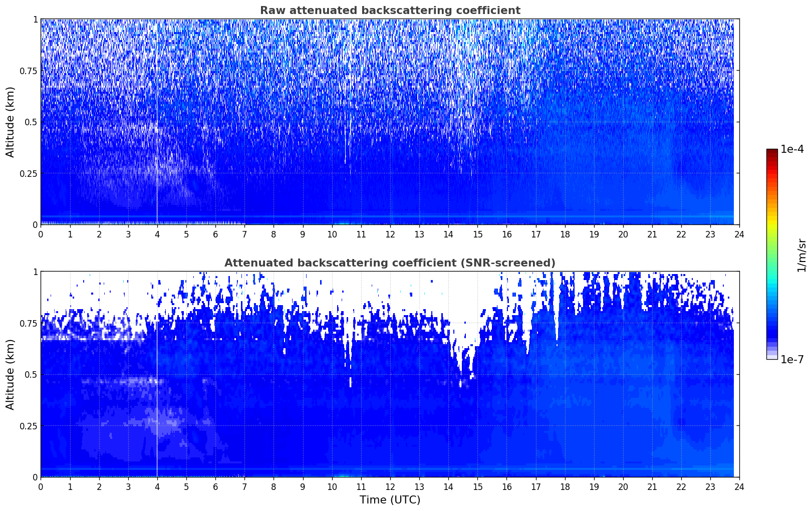This screenshot has width=812, height=511.
Task: Click the colorbar unit label '1/m/sr'
Action: point(801,254)
